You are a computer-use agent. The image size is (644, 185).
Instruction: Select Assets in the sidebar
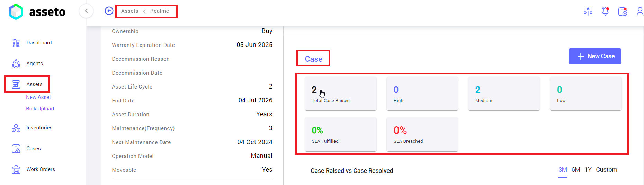[x=34, y=84]
